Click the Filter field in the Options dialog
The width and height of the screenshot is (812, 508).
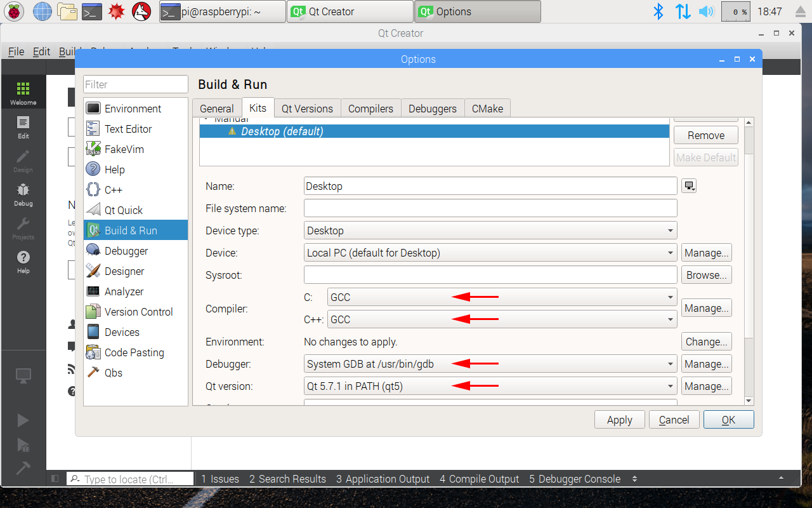(135, 84)
